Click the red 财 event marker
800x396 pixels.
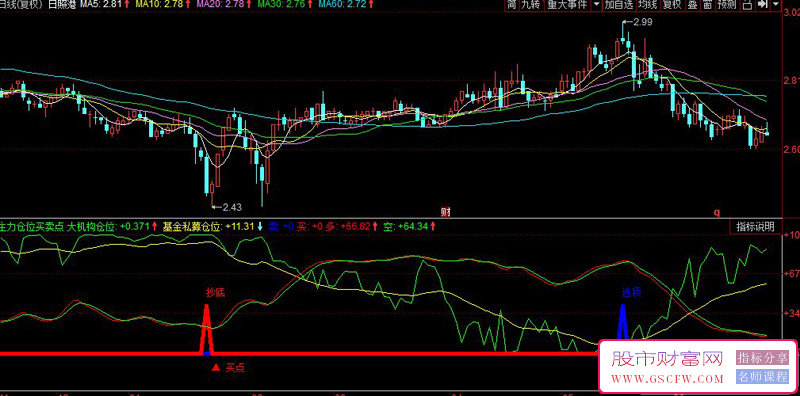coord(445,211)
